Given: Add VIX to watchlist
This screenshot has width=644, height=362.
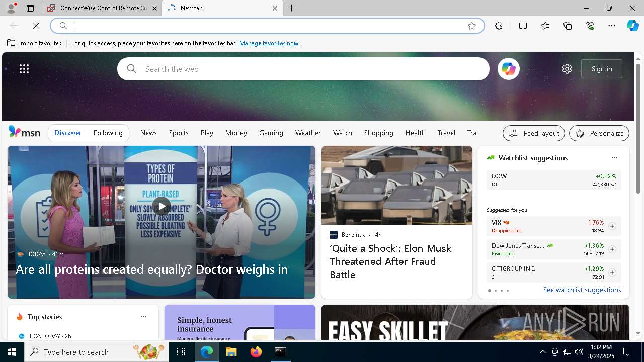Looking at the screenshot, I should coord(612,226).
